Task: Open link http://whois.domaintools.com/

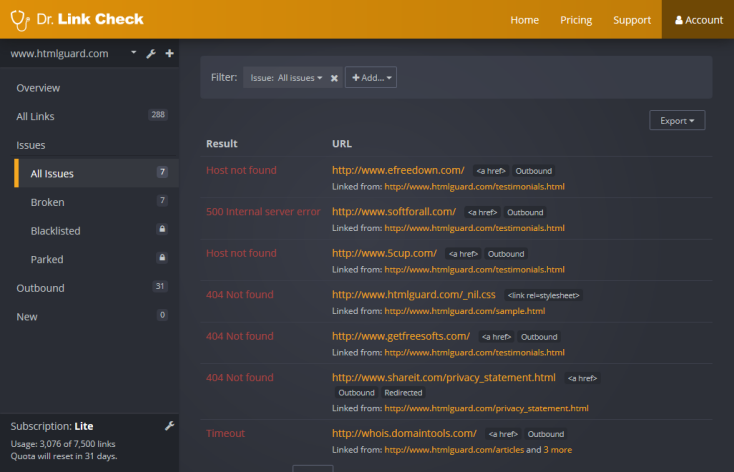Action: click(404, 433)
